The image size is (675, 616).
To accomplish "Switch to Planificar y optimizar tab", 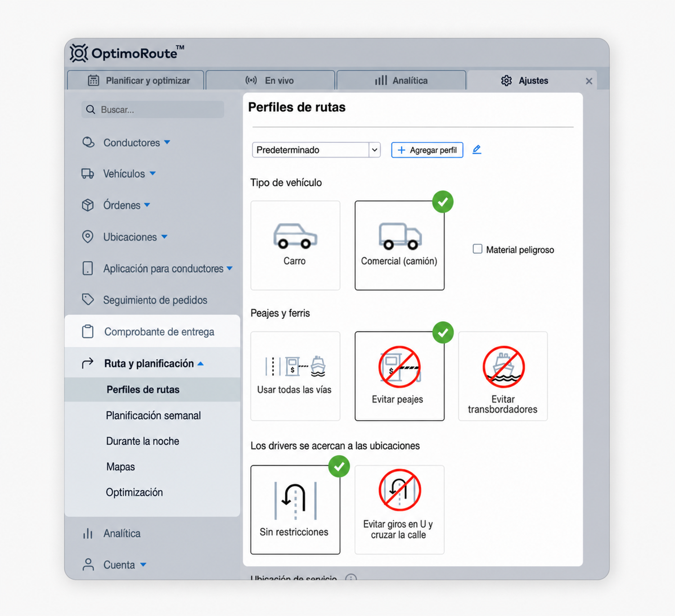I will (136, 80).
